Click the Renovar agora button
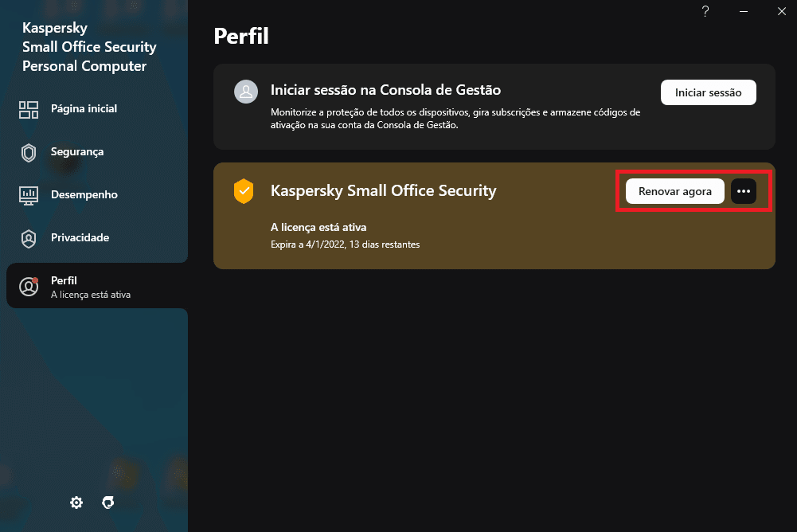Image resolution: width=797 pixels, height=532 pixels. (674, 191)
